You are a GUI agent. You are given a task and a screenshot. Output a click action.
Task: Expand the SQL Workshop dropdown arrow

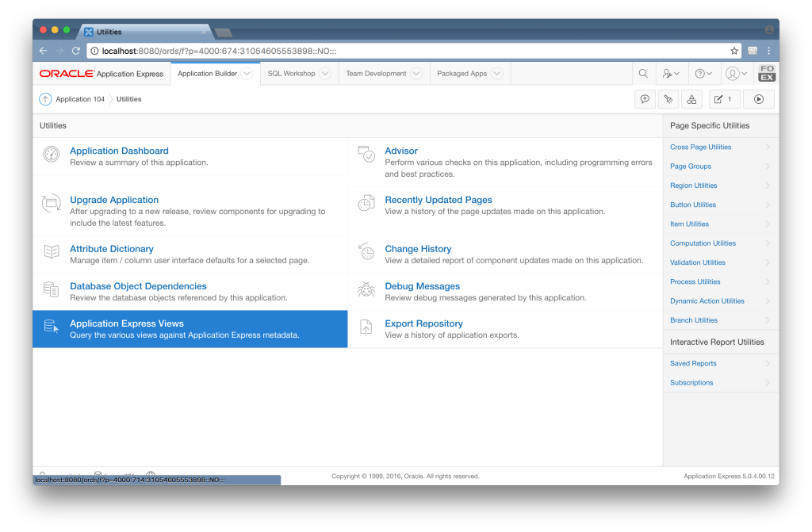pos(324,74)
